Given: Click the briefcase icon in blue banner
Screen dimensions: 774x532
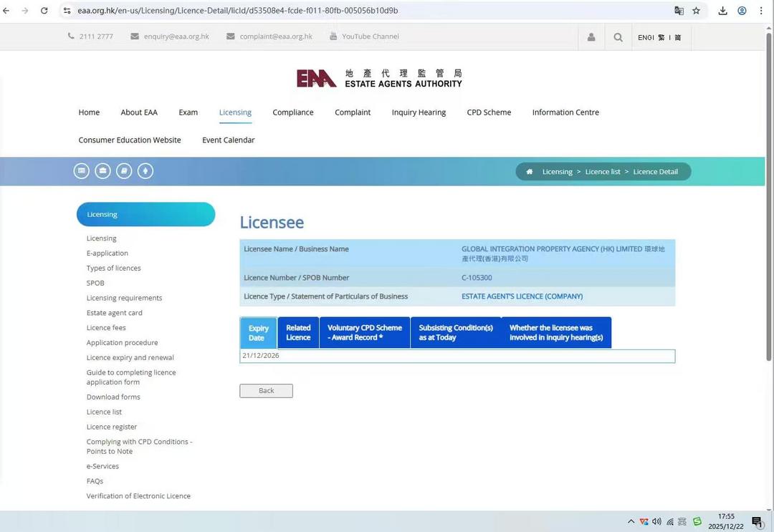Looking at the screenshot, I should (x=102, y=171).
